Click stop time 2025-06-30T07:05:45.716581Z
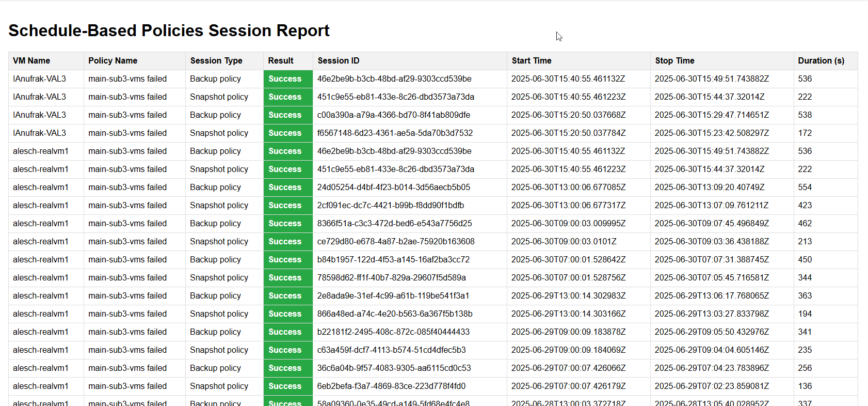This screenshot has width=868, height=406. pyautogui.click(x=712, y=277)
